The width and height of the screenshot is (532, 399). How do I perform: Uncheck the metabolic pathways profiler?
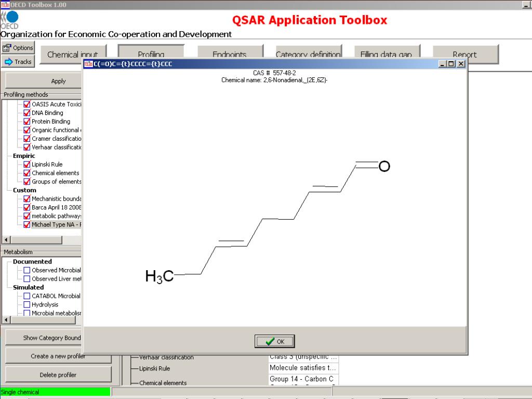27,216
